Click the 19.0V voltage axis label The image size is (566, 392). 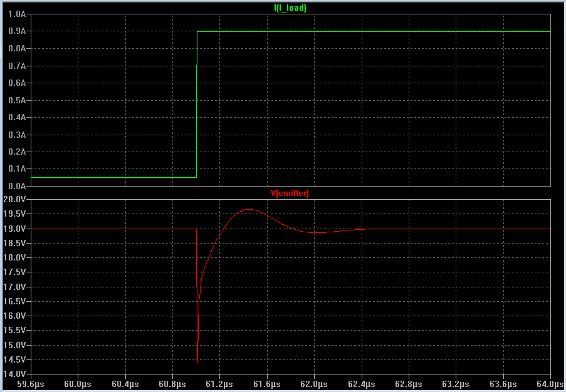16,229
